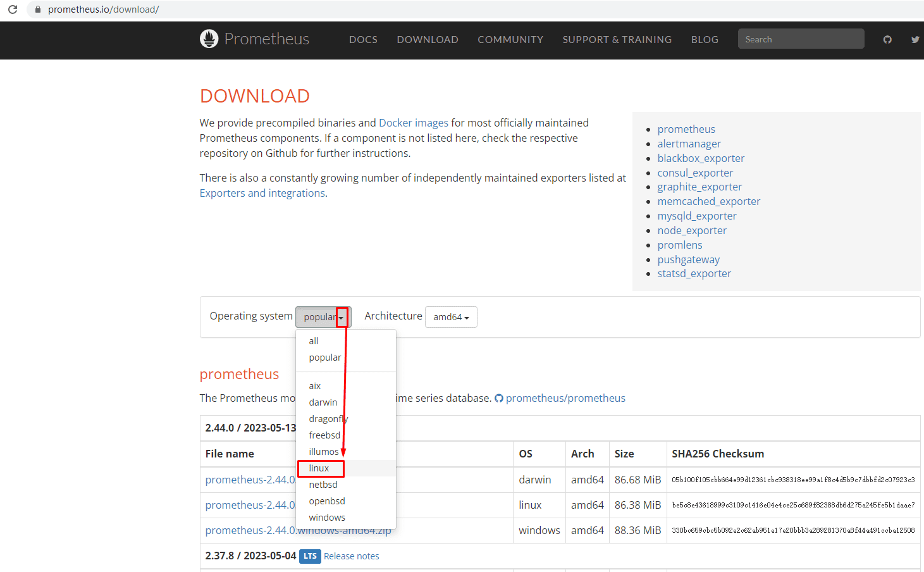Jump to memcached_exporter in sidebar list
Screen dimensions: 924x572
pos(709,201)
